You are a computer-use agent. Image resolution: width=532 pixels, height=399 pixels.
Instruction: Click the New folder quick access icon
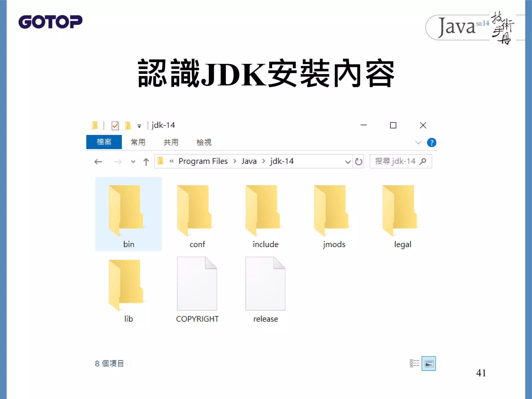[x=128, y=125]
